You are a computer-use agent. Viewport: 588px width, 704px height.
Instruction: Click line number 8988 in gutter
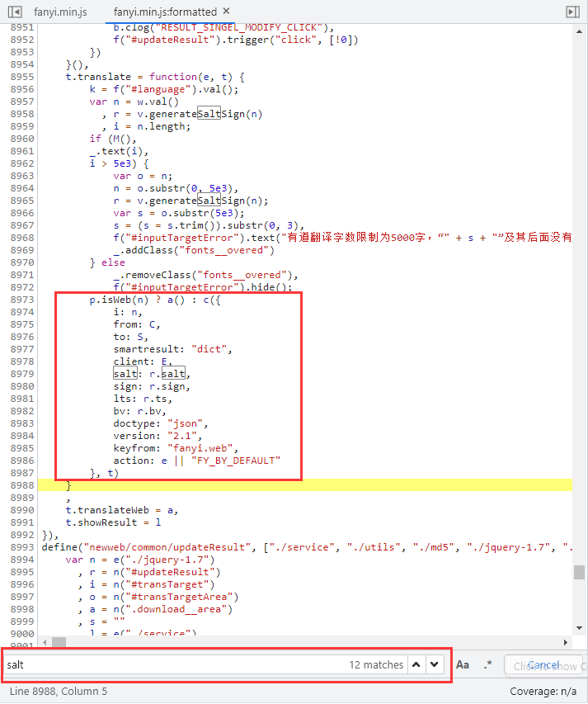click(x=22, y=485)
